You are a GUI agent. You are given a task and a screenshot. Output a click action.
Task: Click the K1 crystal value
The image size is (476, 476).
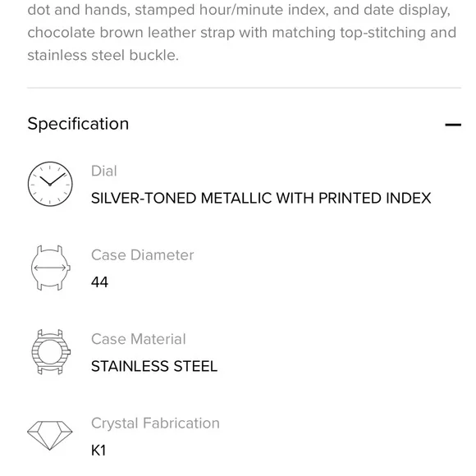98,451
